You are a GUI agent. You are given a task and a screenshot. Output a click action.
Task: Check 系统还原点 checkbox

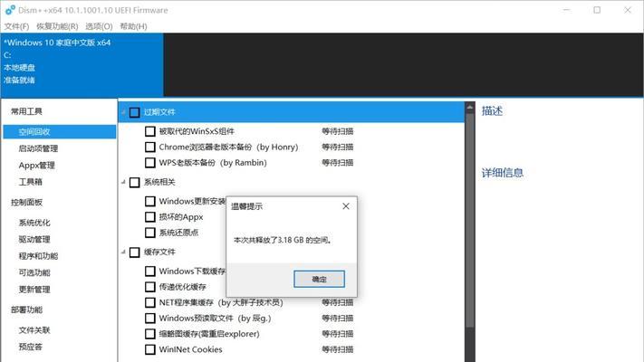tap(150, 233)
